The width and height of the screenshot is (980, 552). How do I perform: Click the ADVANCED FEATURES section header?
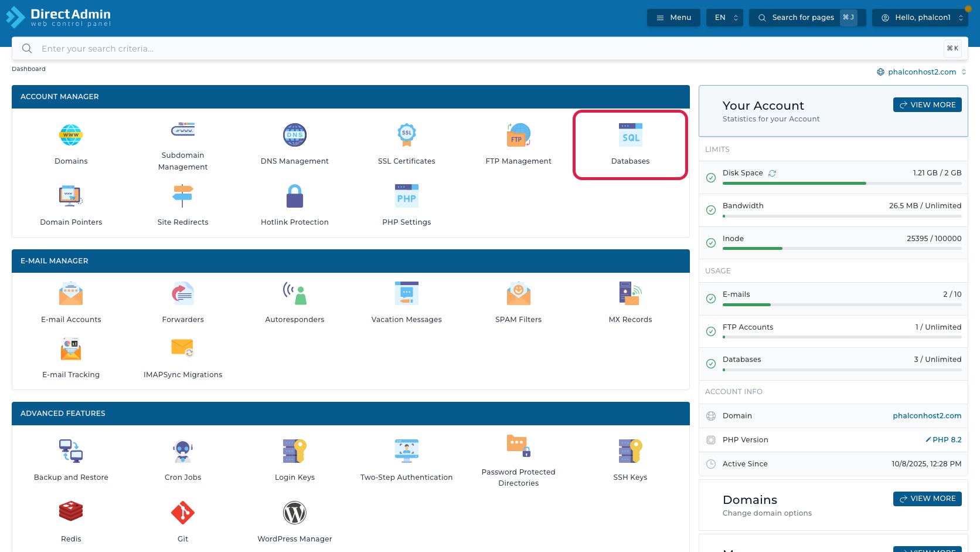point(351,414)
